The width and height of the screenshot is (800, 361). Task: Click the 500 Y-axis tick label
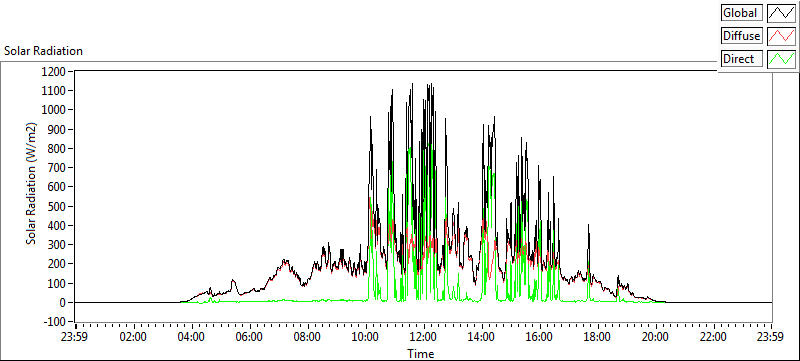[58, 207]
